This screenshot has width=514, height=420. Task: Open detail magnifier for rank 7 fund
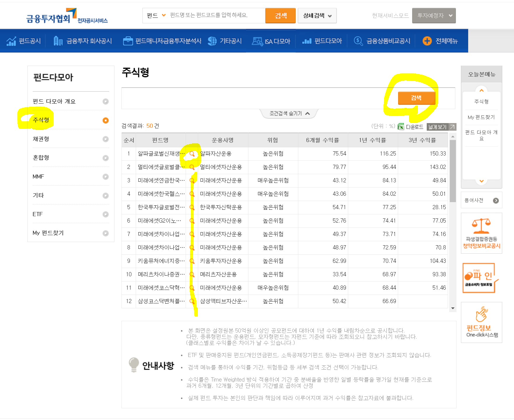click(192, 234)
